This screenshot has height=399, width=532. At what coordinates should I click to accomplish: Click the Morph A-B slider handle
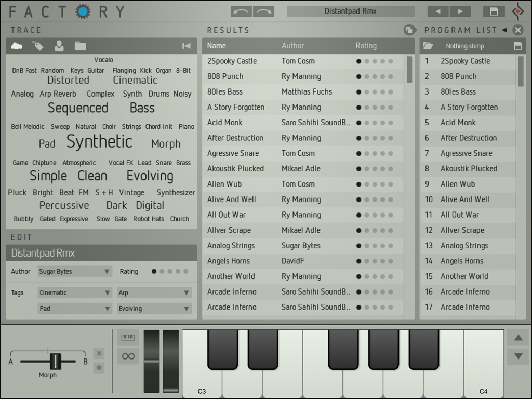click(55, 362)
